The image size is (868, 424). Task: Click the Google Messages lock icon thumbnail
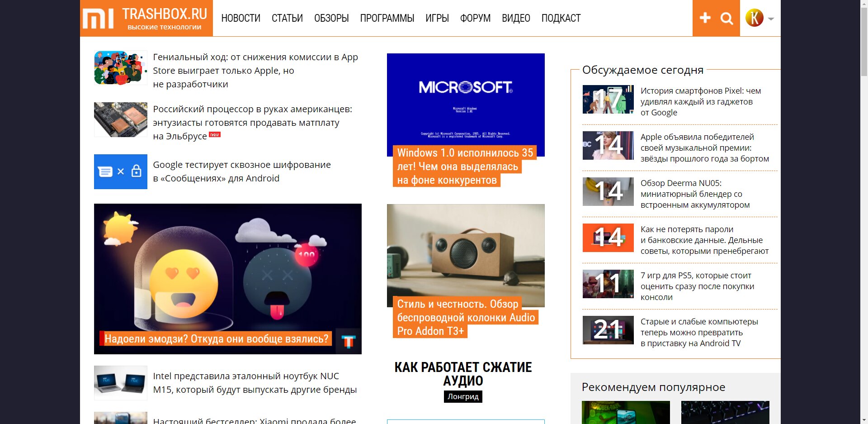coord(121,172)
